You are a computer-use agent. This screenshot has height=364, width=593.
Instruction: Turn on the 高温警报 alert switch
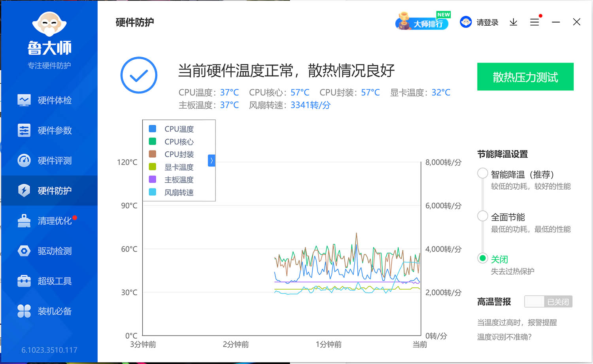548,301
